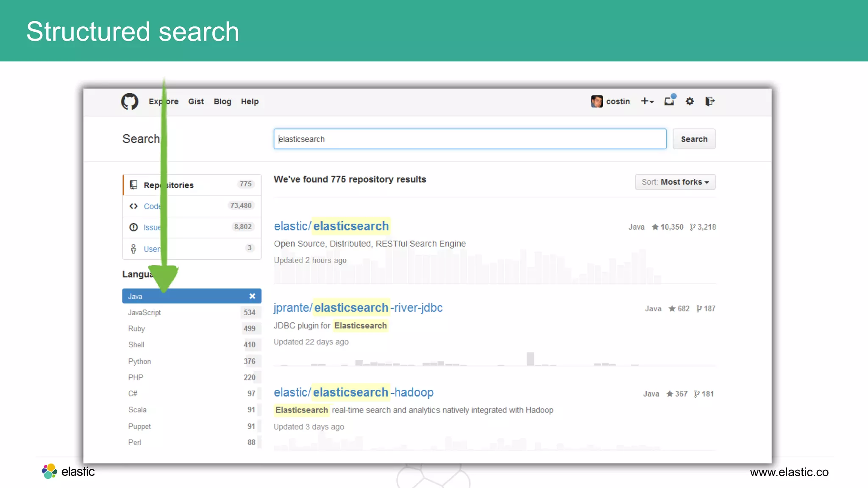Viewport: 868px width, 488px height.
Task: Click the Repositories book icon
Action: (x=134, y=185)
